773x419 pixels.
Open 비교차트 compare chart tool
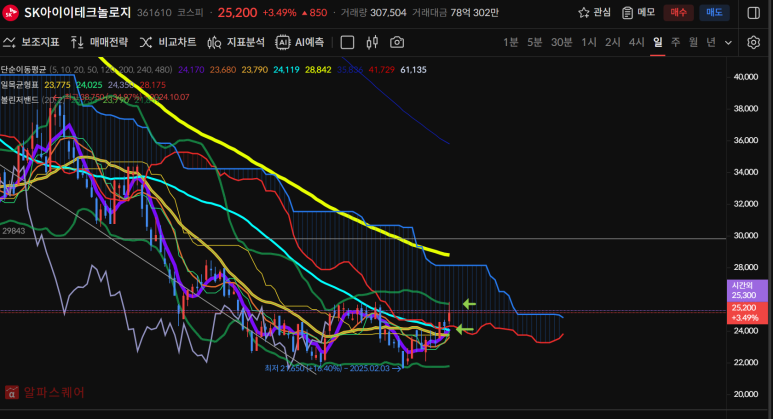168,42
